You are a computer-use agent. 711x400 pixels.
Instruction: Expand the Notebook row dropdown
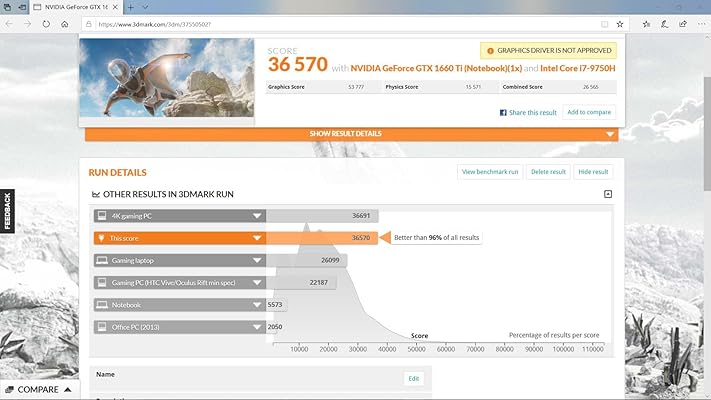pyautogui.click(x=257, y=305)
